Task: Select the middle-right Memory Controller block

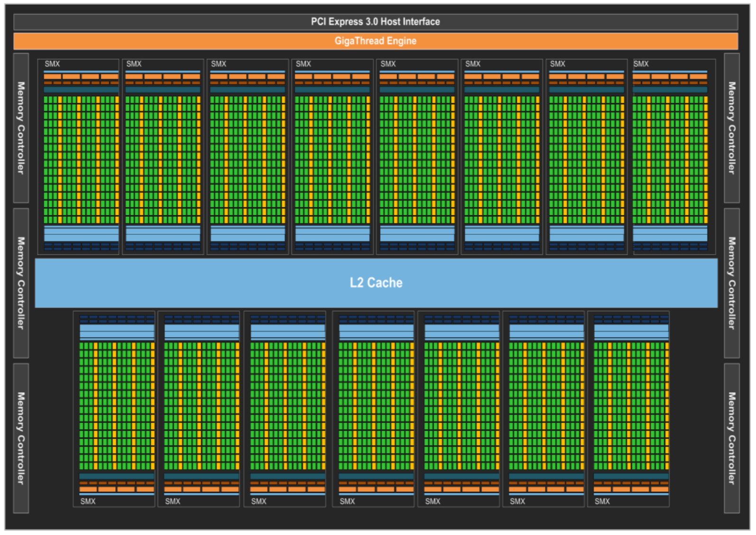Action: [x=732, y=283]
